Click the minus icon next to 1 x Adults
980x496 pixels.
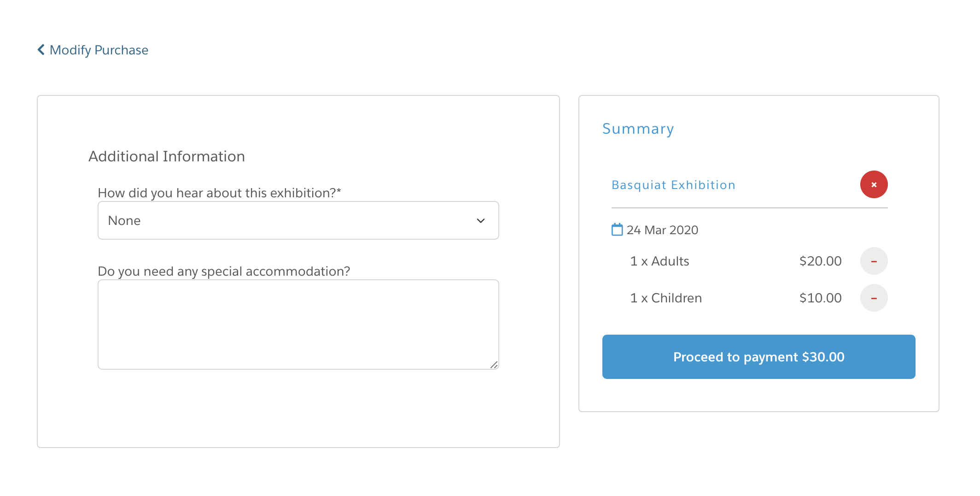click(x=874, y=260)
